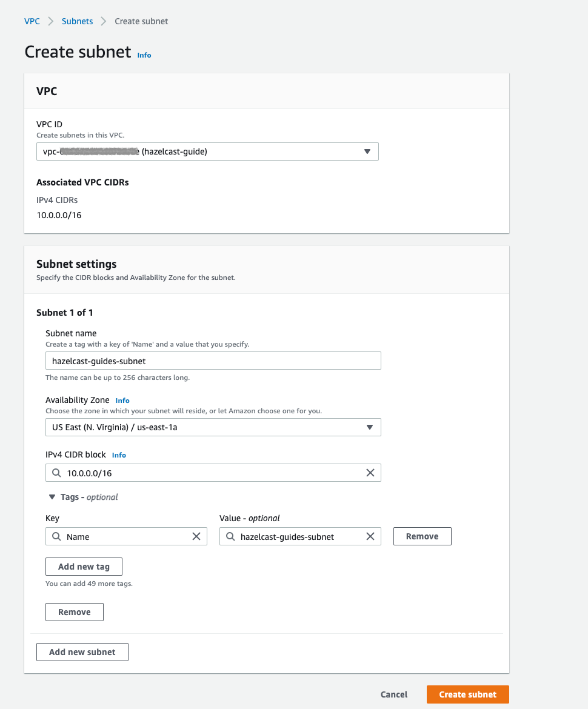Viewport: 588px width, 709px height.
Task: Remove Subnet 1 of 1
Action: click(x=75, y=612)
